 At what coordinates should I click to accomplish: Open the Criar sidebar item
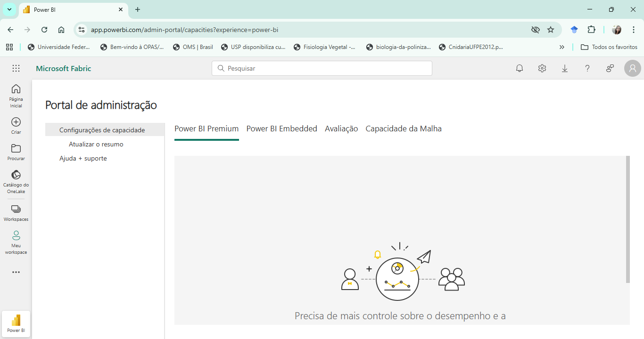(16, 126)
